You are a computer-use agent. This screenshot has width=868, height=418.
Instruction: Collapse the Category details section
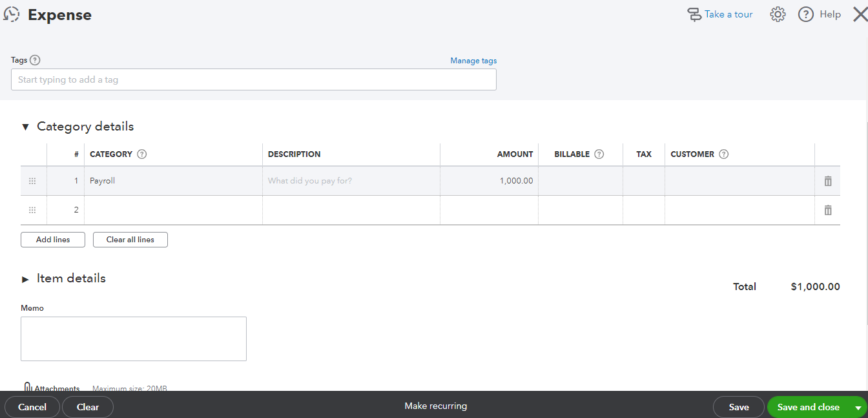click(x=26, y=127)
